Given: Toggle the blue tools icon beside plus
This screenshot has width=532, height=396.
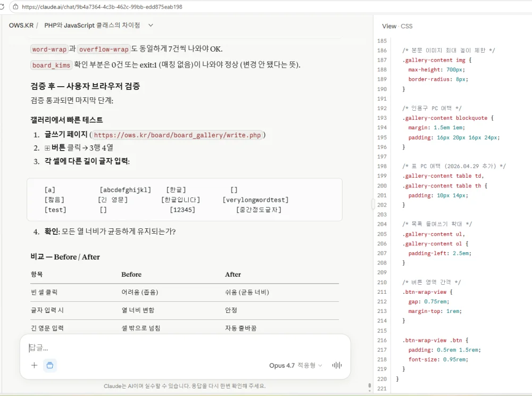Looking at the screenshot, I should click(x=50, y=366).
